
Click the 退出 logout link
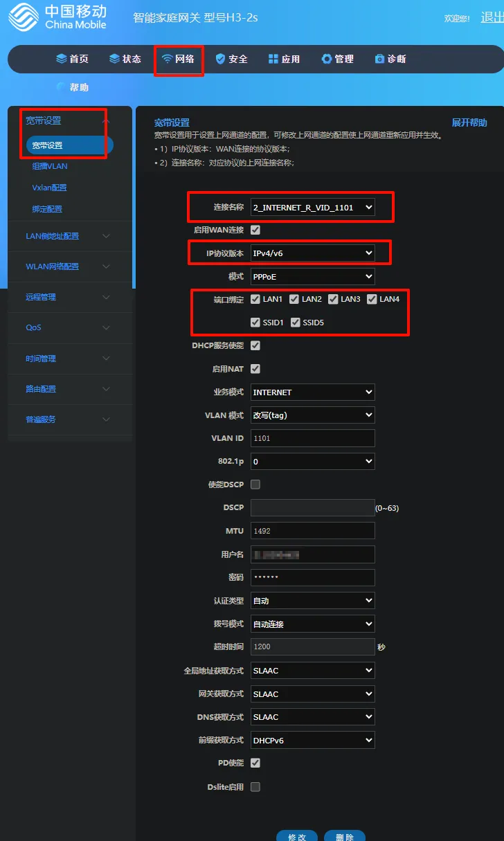pos(492,18)
